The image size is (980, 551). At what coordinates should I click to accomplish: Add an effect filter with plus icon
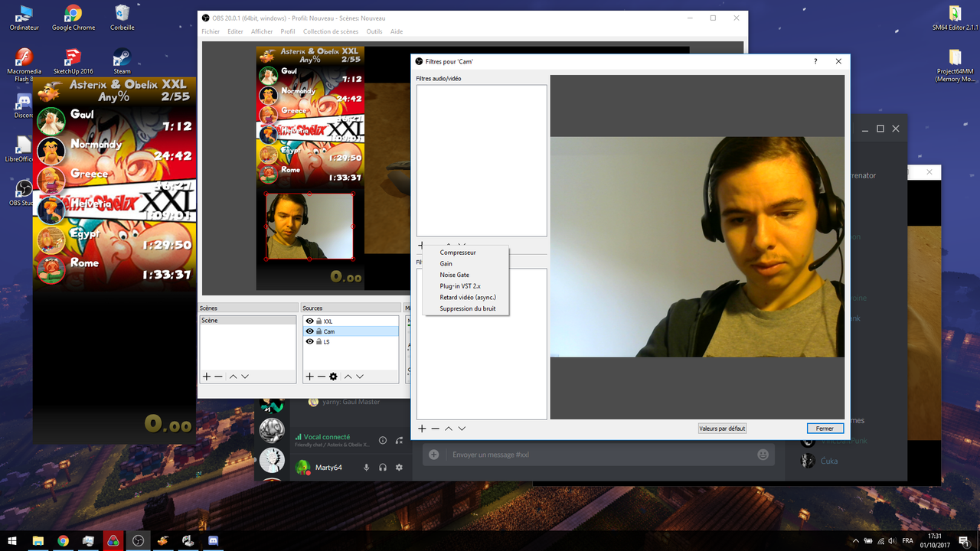(422, 429)
